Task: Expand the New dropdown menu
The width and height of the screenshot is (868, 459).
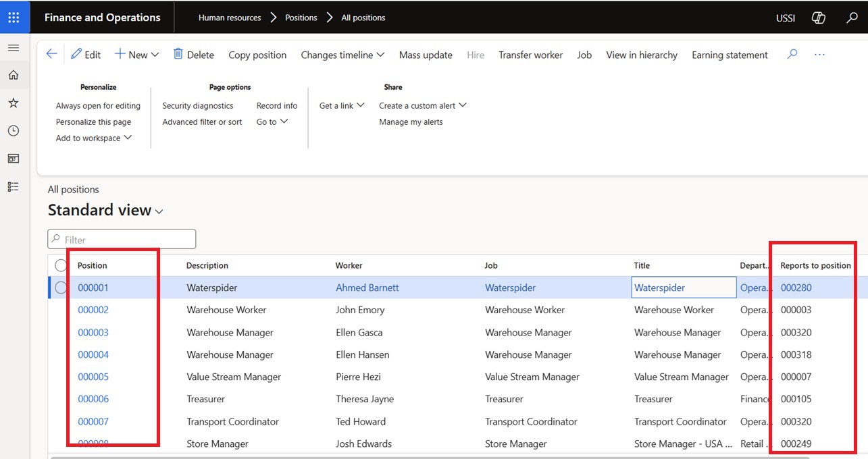Action: coord(136,55)
